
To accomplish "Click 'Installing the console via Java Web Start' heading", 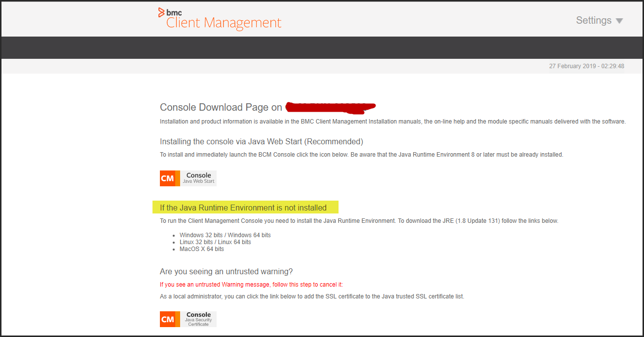I will pos(262,142).
